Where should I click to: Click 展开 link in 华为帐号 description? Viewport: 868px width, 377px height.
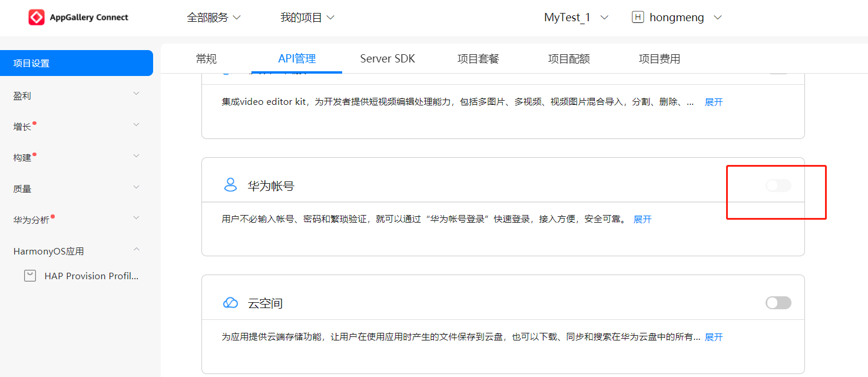coord(642,220)
